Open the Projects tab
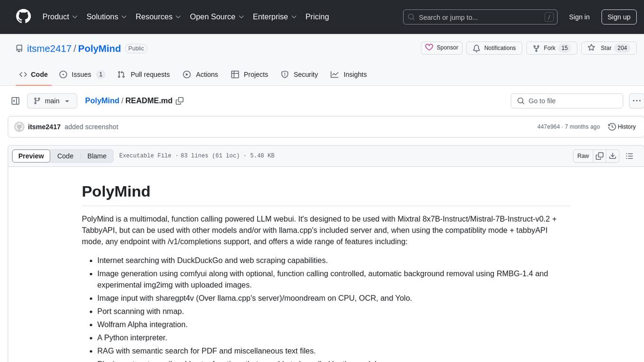 (x=250, y=74)
